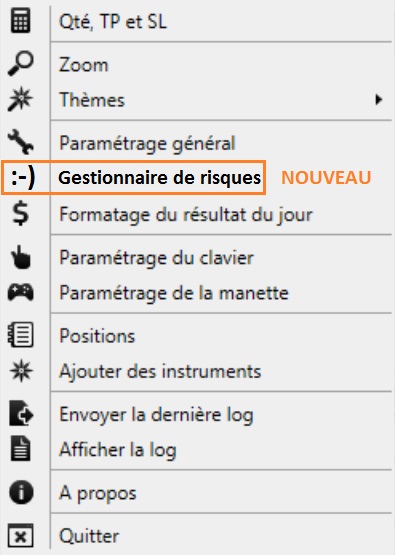Click the gamepad controller icon
Viewport: 395px width, 555px height.
click(x=21, y=292)
